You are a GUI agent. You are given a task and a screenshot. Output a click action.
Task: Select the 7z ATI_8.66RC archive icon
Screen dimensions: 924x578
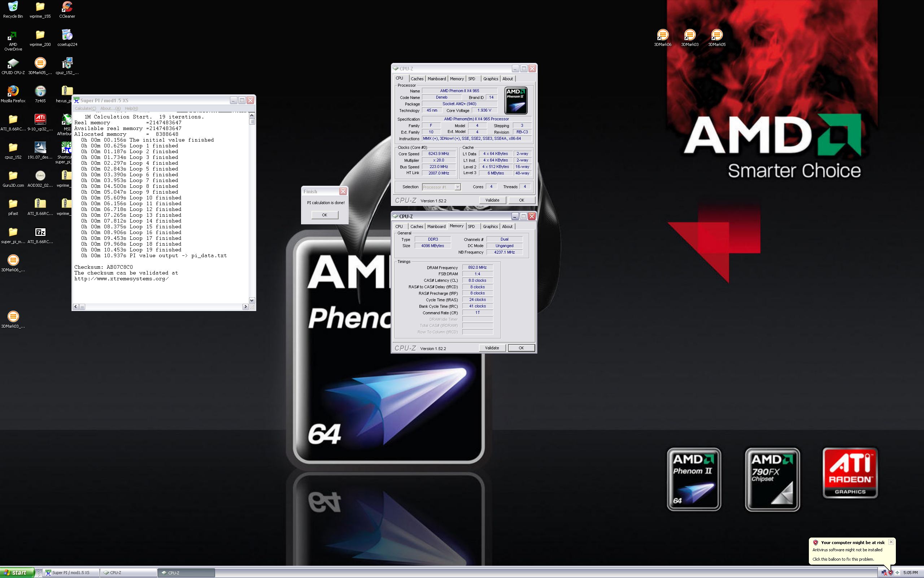point(40,236)
